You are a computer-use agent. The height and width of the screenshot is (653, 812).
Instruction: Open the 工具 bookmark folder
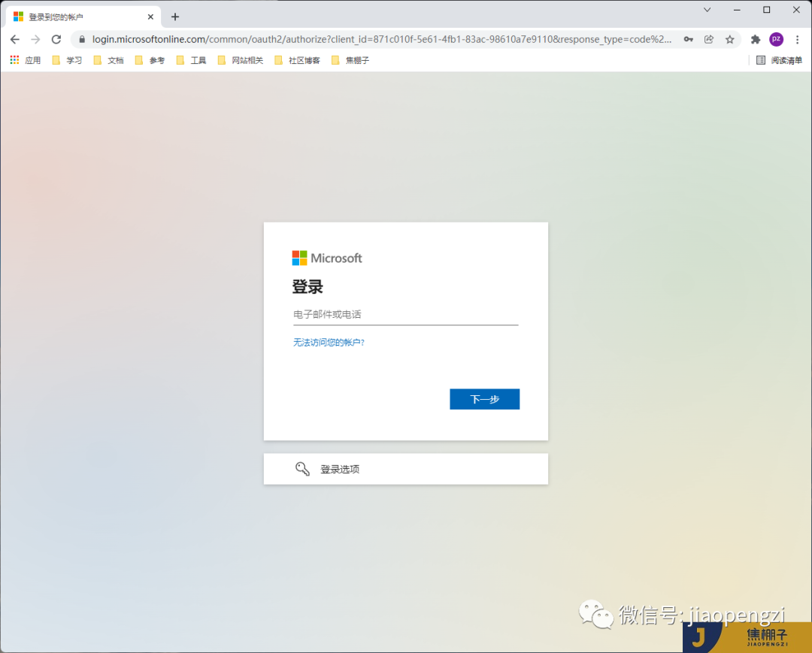(192, 60)
